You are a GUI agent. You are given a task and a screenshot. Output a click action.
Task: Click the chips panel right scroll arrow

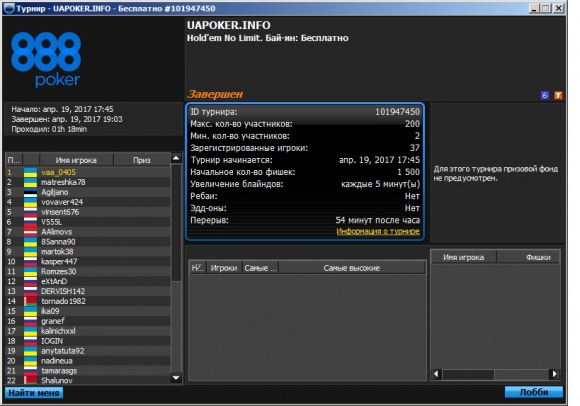554,374
